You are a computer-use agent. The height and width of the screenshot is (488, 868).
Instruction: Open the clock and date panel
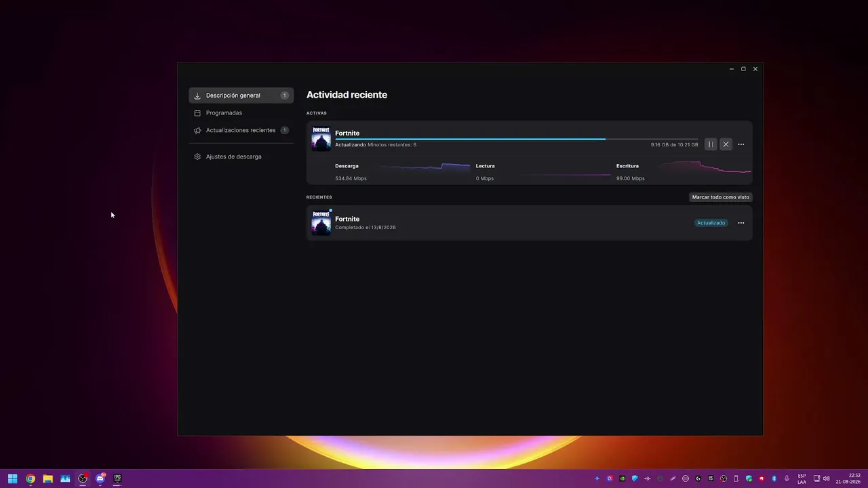(848, 479)
